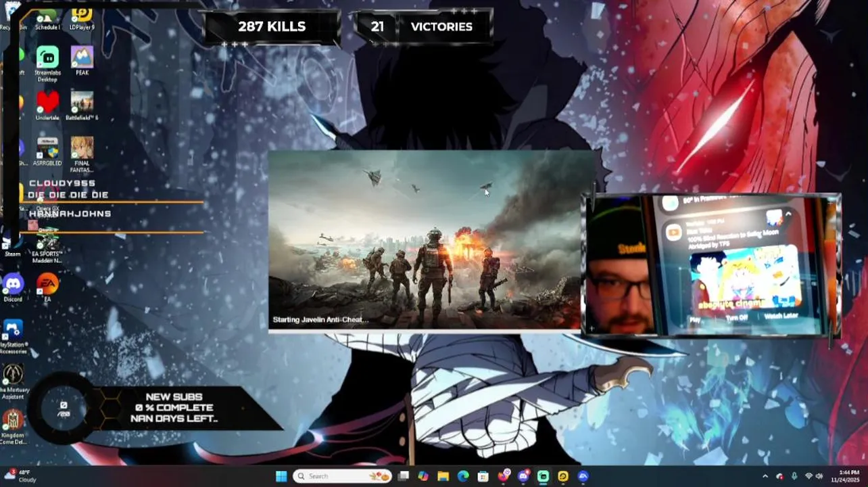The width and height of the screenshot is (868, 487).
Task: Click the microphone tray icon
Action: 794,476
